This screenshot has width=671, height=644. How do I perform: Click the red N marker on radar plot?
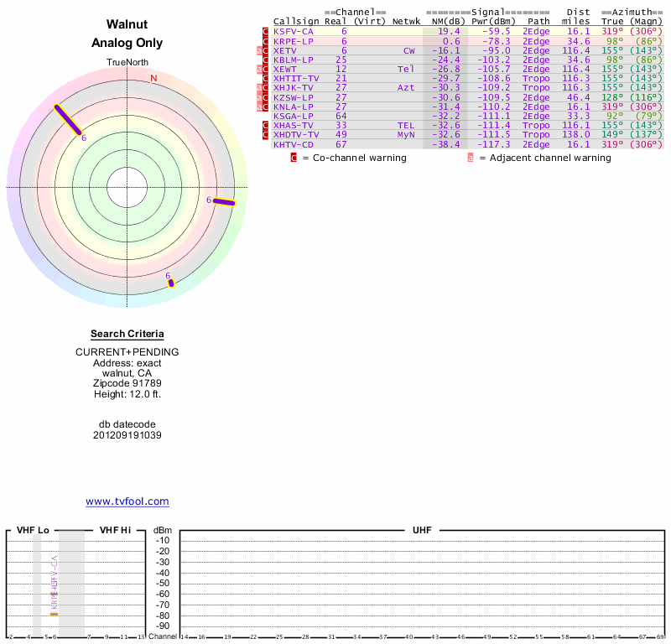153,79
